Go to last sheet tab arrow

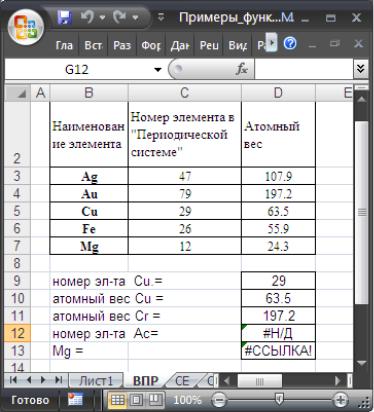point(59,380)
